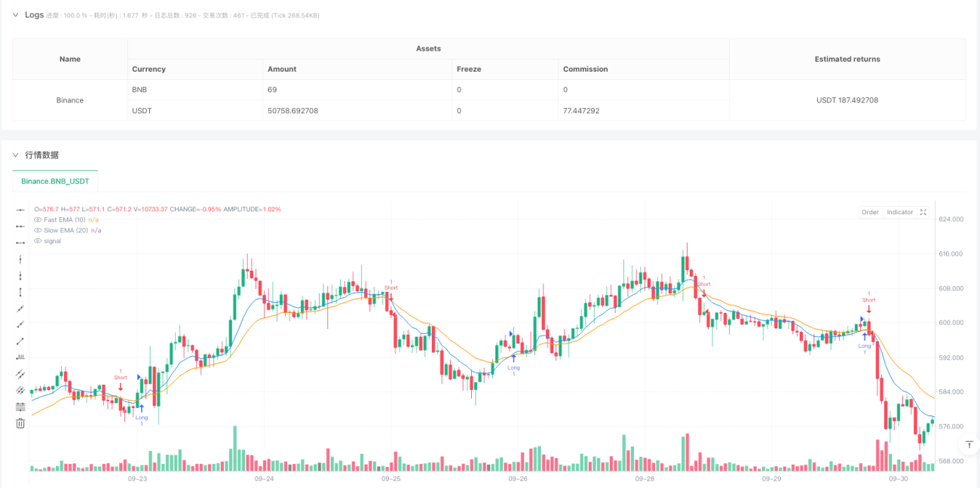Image resolution: width=980 pixels, height=488 pixels.
Task: Select the diagonal segment line tool
Action: [x=20, y=341]
